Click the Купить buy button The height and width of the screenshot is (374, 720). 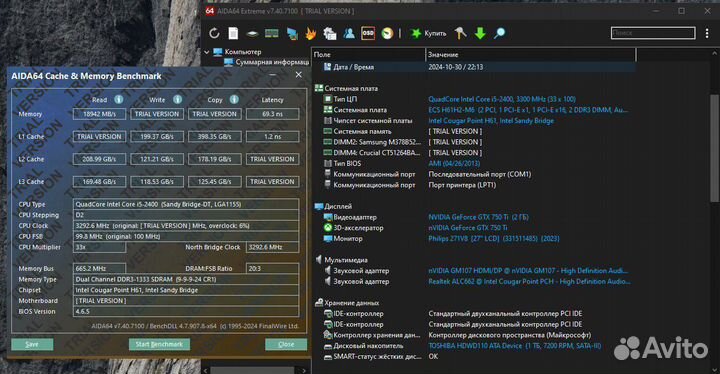click(x=428, y=33)
